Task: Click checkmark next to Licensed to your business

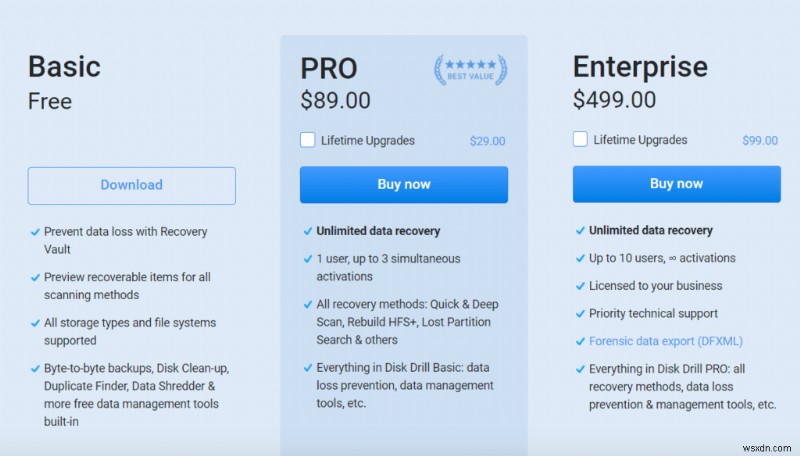Action: (x=580, y=286)
